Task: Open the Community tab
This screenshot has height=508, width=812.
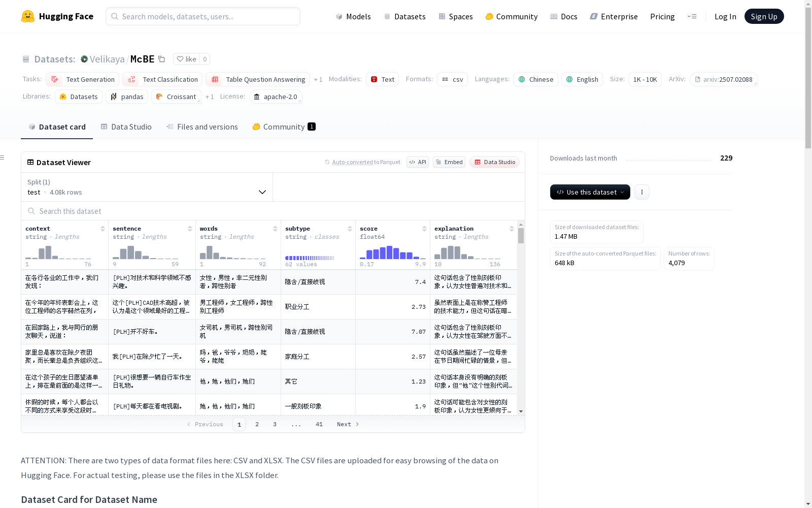Action: (284, 126)
